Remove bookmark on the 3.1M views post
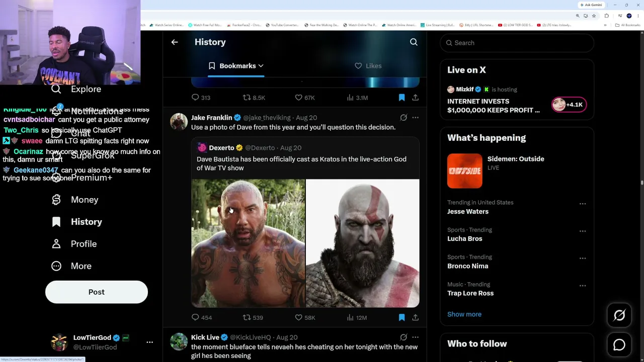 point(401,98)
